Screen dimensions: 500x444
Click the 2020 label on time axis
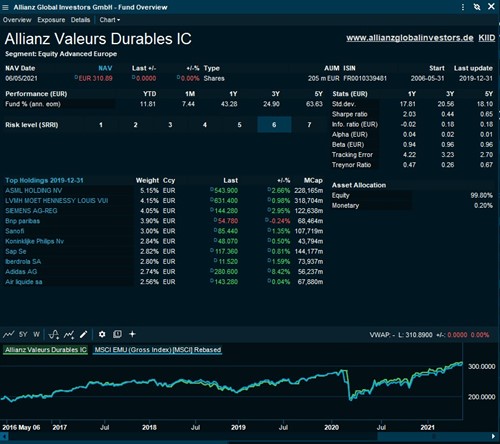331,427
